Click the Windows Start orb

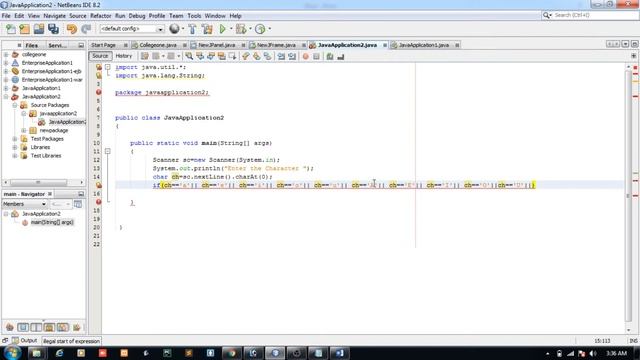[x=12, y=353]
